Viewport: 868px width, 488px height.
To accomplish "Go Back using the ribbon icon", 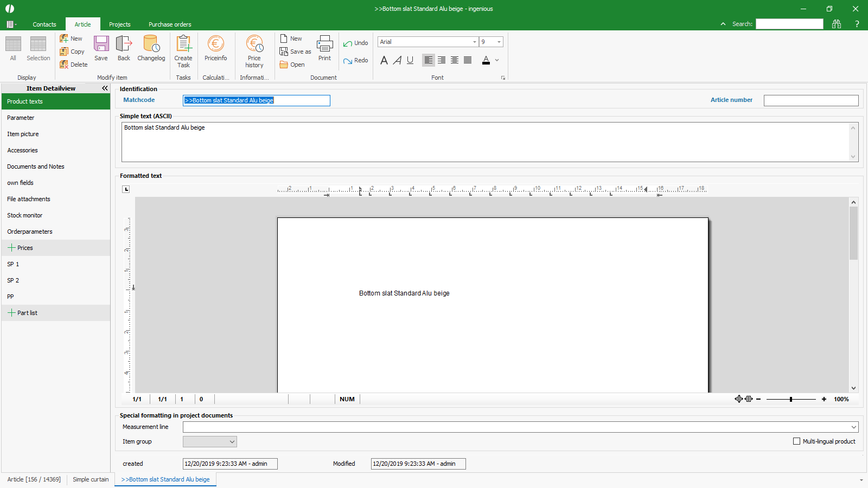I will (124, 44).
